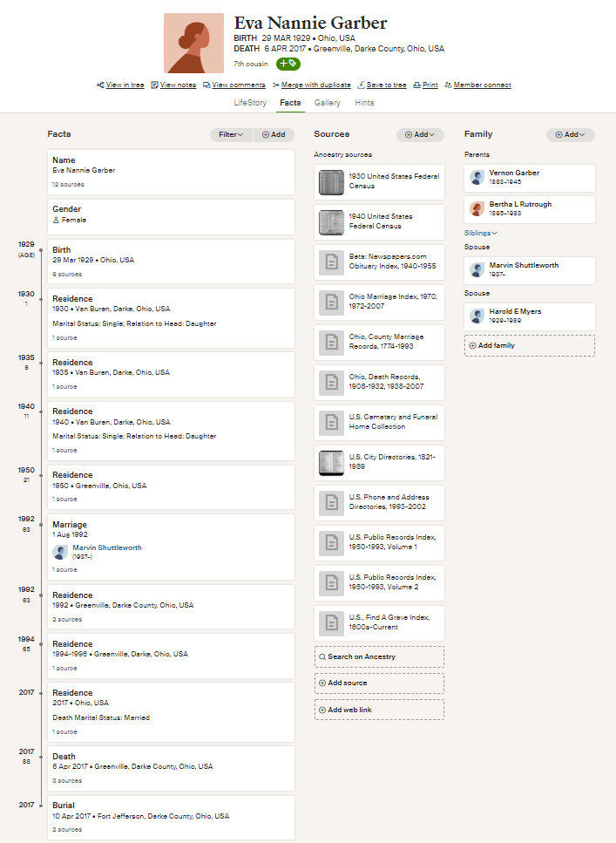The image size is (616, 843).
Task: Open the Gallery tab
Action: 328,103
